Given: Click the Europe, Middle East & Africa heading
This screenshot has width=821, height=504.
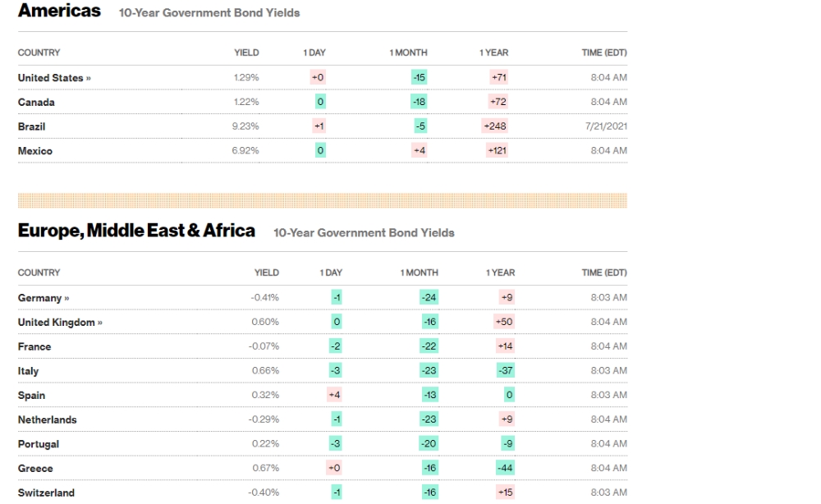Looking at the screenshot, I should 136,231.
